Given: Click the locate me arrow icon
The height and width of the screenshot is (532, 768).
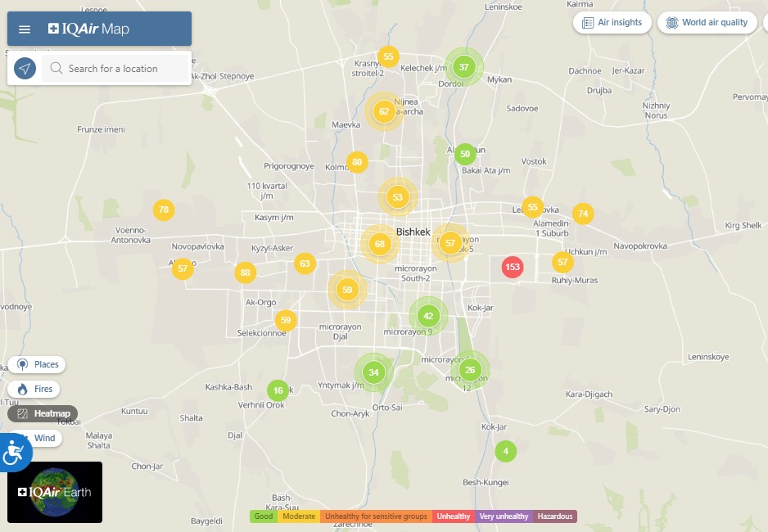Looking at the screenshot, I should 25,69.
